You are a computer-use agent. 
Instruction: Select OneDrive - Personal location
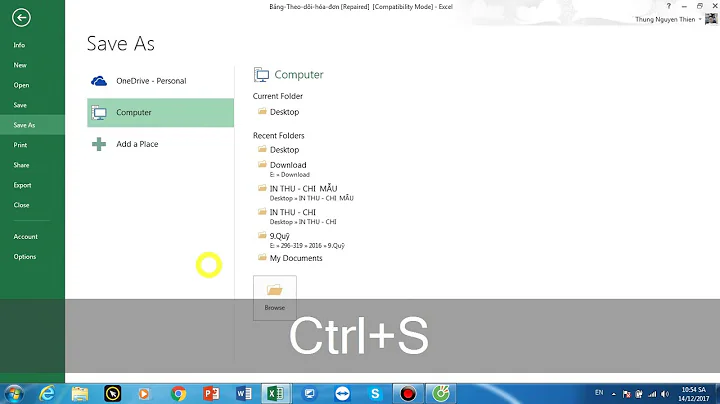point(160,81)
